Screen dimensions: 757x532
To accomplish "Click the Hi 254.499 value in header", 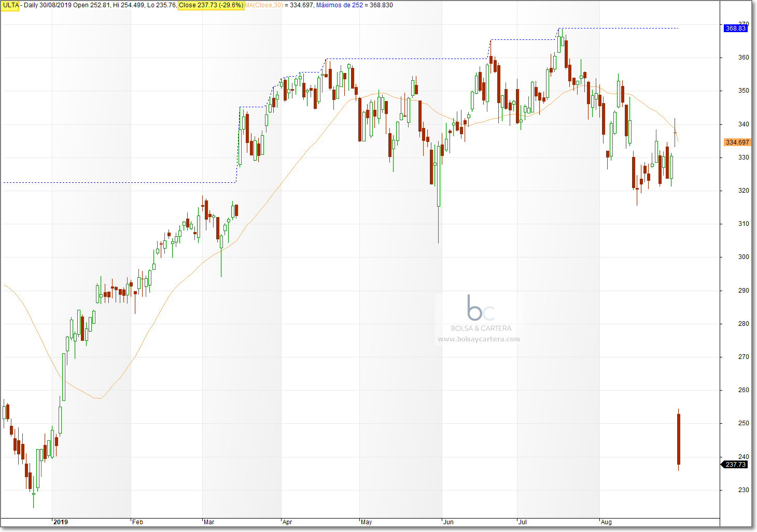I will pos(129,5).
